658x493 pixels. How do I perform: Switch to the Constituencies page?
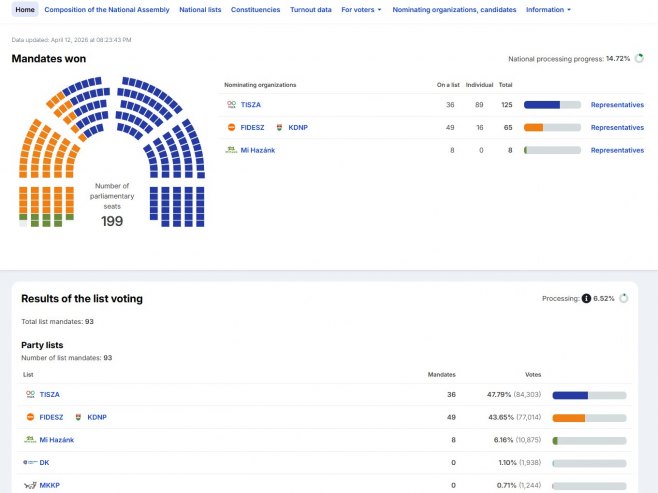[255, 9]
